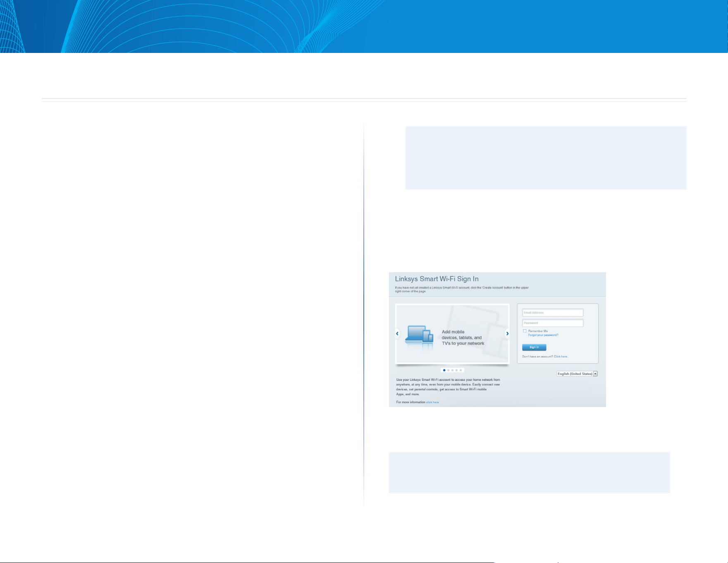Image resolution: width=728 pixels, height=563 pixels.
Task: Open the Forgot your password link
Action: [x=543, y=335]
